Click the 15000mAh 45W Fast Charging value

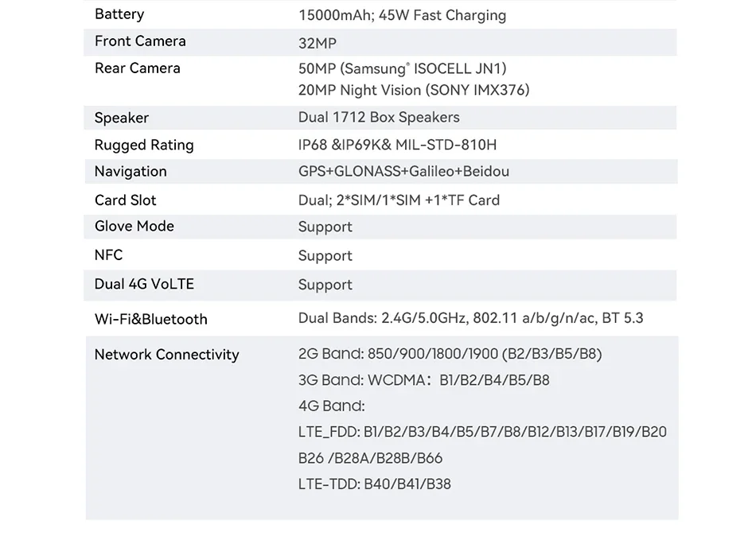tap(402, 15)
